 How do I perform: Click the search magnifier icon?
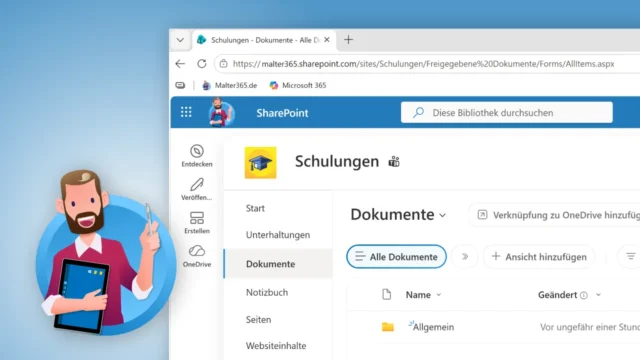(418, 112)
